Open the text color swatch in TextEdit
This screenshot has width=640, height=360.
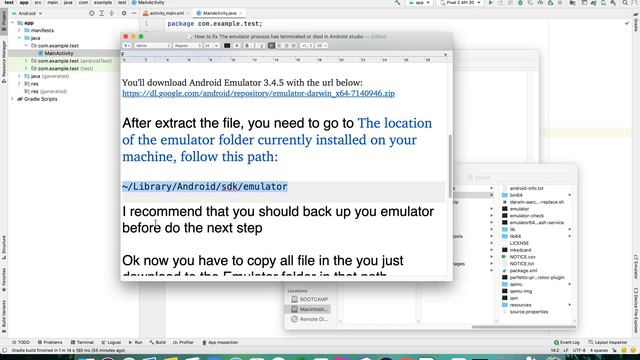click(x=227, y=46)
